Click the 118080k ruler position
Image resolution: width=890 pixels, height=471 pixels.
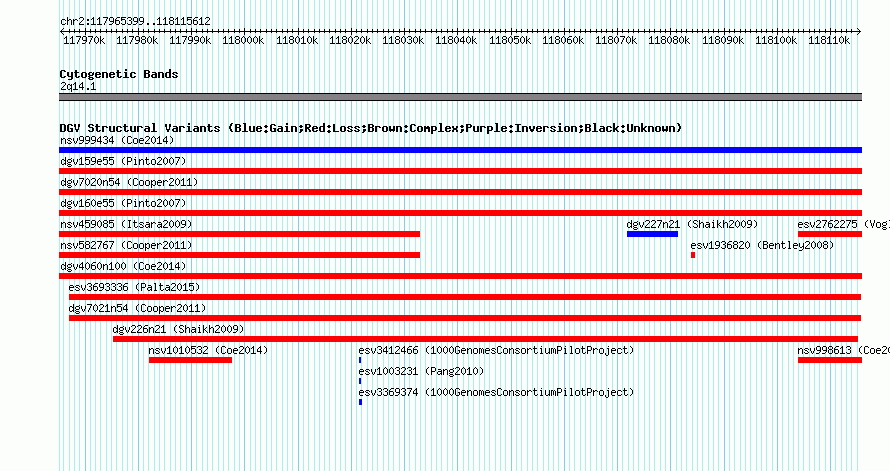pos(669,40)
